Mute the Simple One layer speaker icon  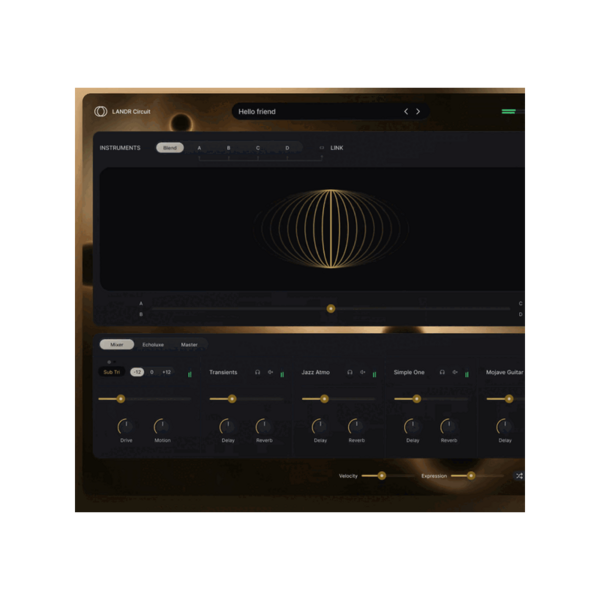(x=455, y=372)
